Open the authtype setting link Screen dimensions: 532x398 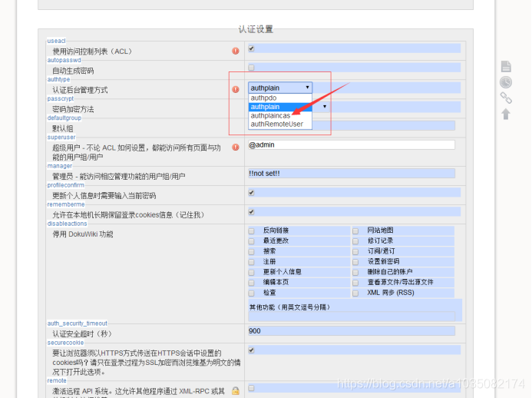click(x=58, y=79)
